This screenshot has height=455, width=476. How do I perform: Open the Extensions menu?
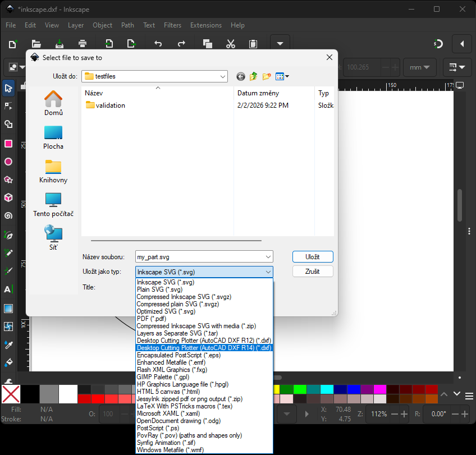click(x=205, y=25)
